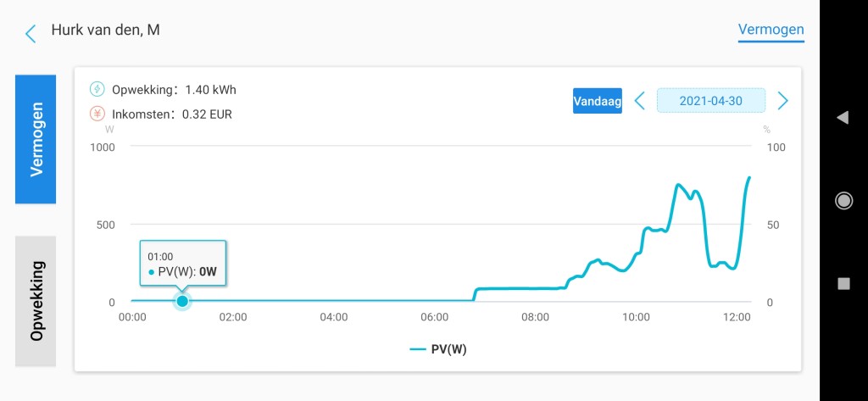Click the green Opwekking lightning icon
This screenshot has height=401, width=868.
(97, 89)
